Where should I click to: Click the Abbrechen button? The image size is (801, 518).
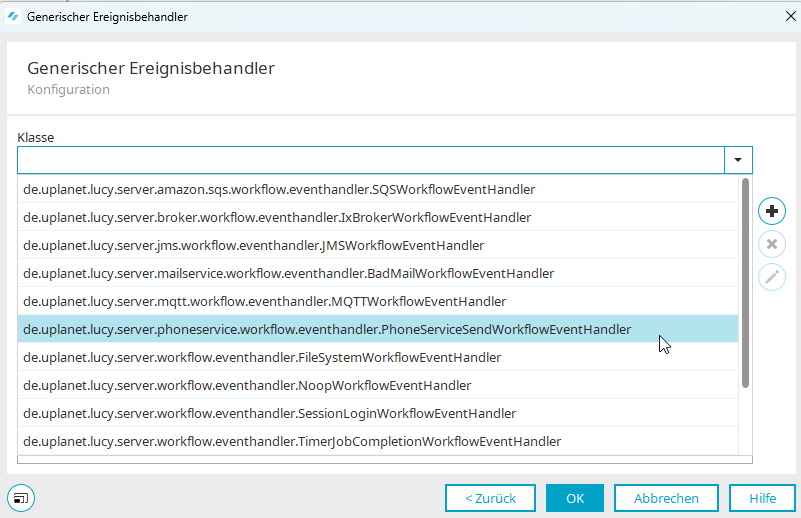tap(666, 498)
